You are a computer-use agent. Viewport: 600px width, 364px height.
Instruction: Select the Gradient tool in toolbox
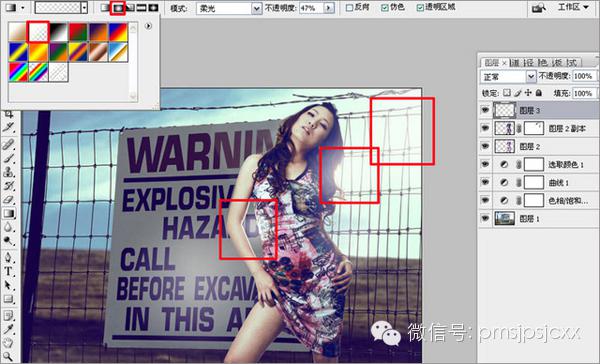click(x=8, y=213)
